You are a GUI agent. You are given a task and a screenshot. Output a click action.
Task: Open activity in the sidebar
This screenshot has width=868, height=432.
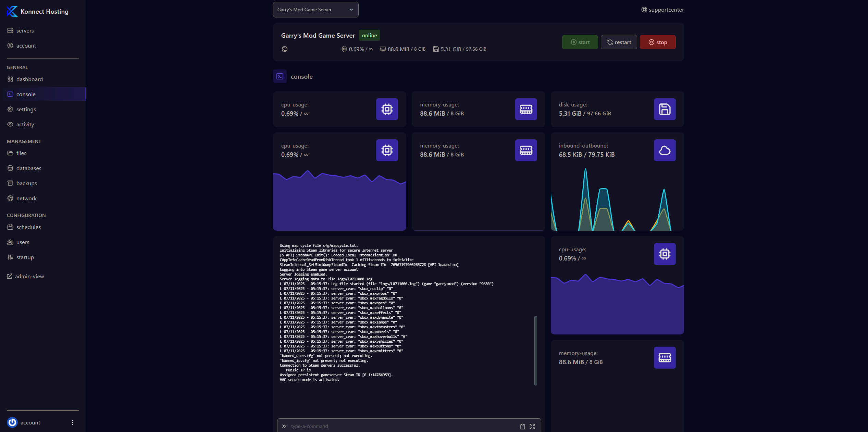43,124
